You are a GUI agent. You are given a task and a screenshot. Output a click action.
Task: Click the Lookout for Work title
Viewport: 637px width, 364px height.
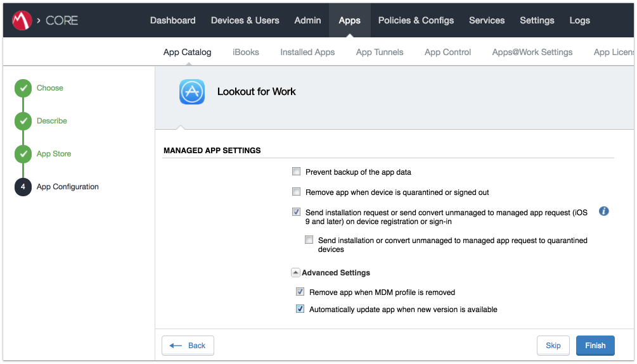click(256, 92)
